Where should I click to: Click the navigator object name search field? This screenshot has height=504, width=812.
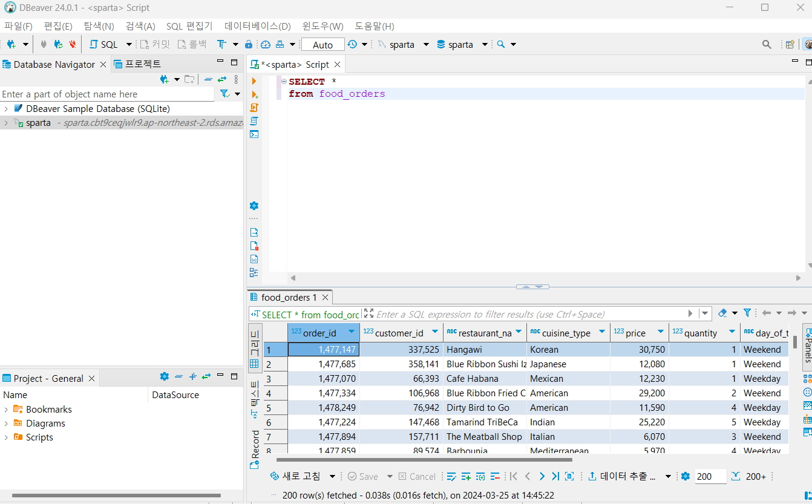click(107, 94)
